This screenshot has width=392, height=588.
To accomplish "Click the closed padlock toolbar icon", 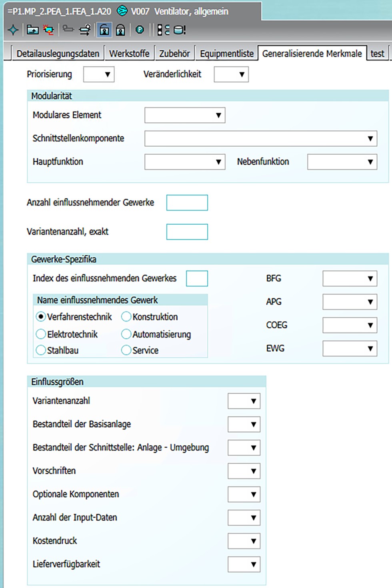I will coord(120,30).
